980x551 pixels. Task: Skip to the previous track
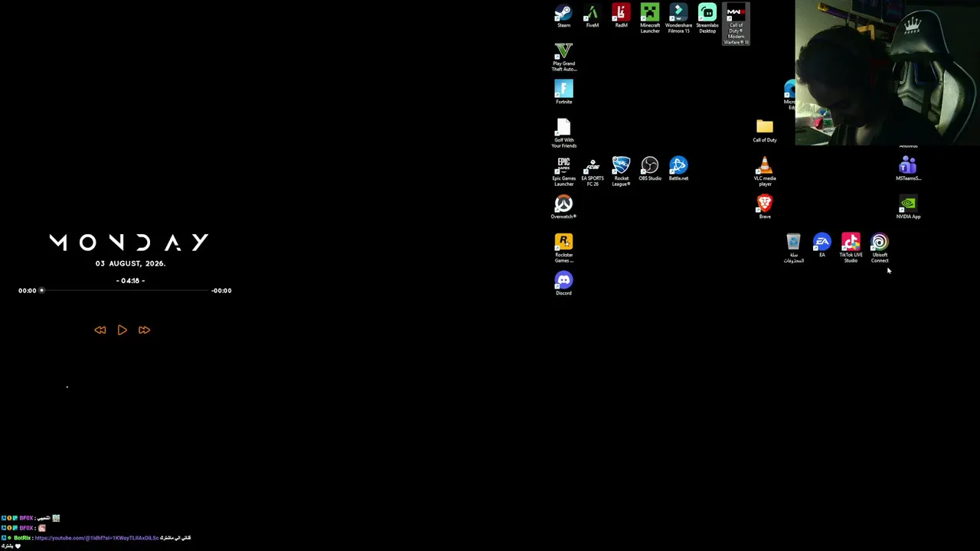[x=100, y=330]
